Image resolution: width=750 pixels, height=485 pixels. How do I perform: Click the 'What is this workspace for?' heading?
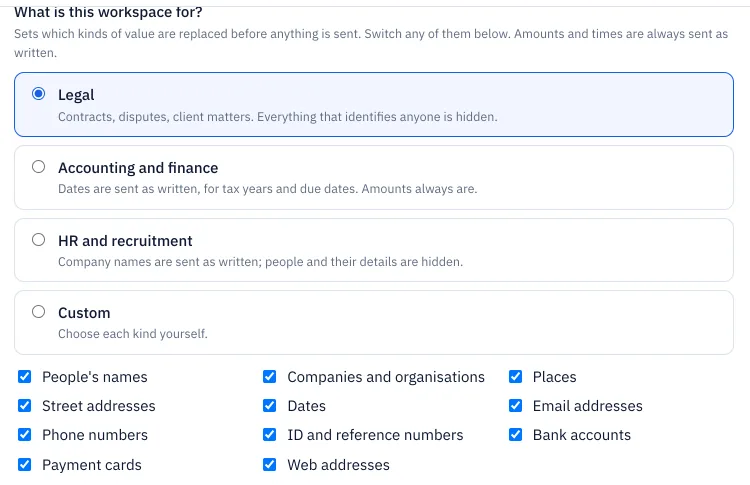108,11
